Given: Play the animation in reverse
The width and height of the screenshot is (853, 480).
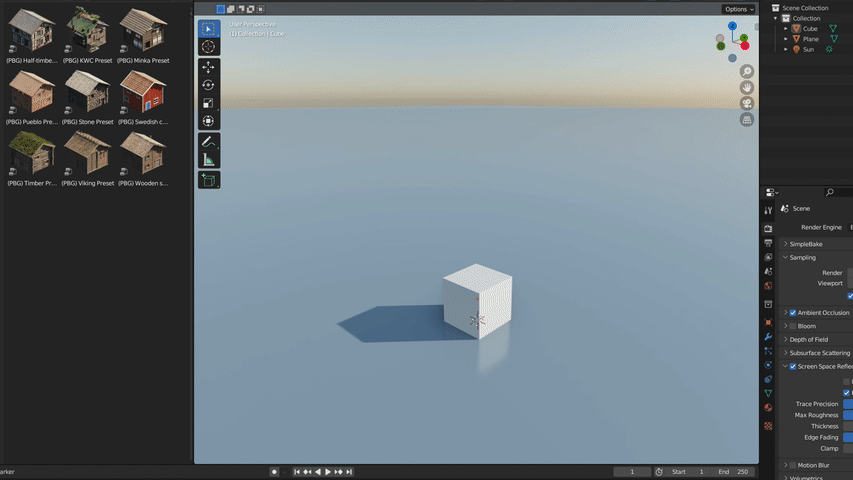Looking at the screenshot, I should (318, 472).
